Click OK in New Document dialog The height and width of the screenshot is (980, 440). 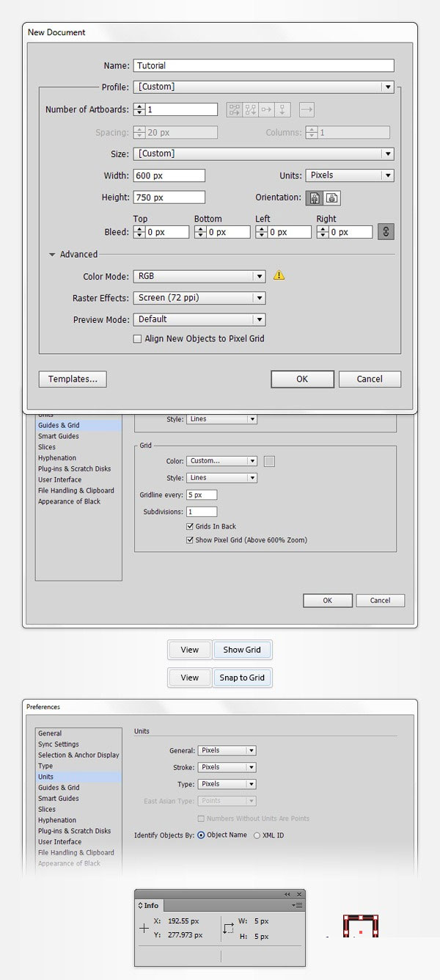(x=302, y=379)
